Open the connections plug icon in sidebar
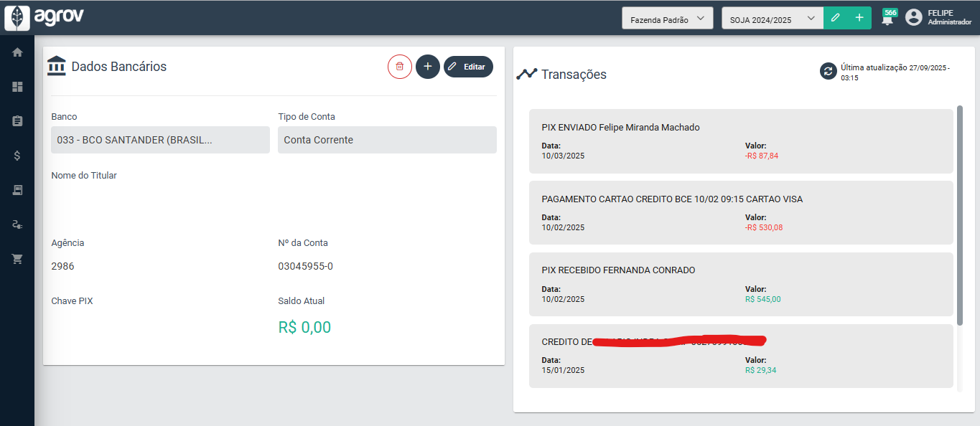The width and height of the screenshot is (980, 426). [17, 224]
